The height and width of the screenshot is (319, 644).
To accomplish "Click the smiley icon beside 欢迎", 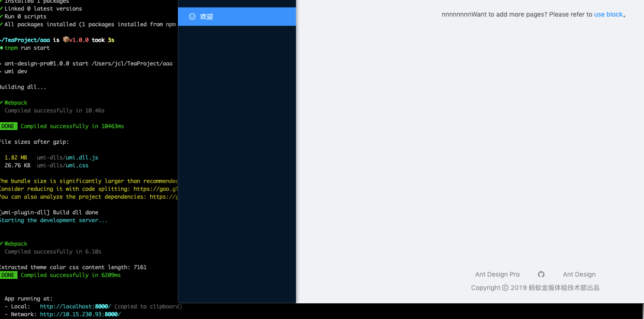I will tap(192, 17).
